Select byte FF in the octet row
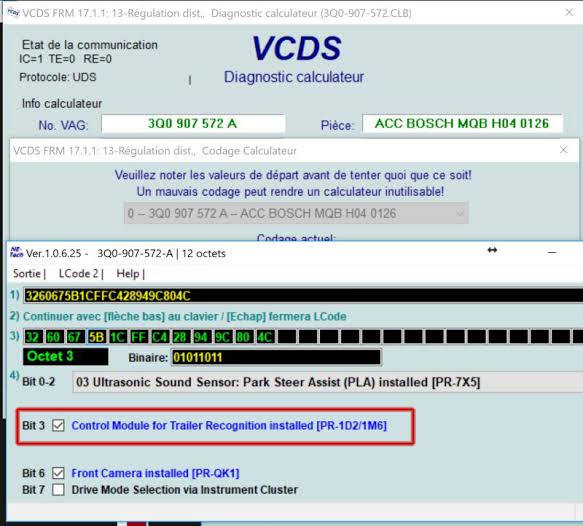The width and height of the screenshot is (583, 526). pos(138,337)
